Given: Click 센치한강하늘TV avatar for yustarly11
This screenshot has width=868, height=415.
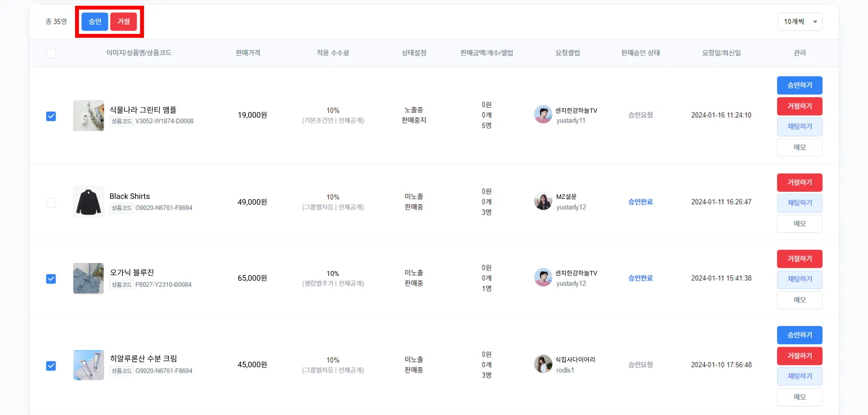Looking at the screenshot, I should [543, 115].
